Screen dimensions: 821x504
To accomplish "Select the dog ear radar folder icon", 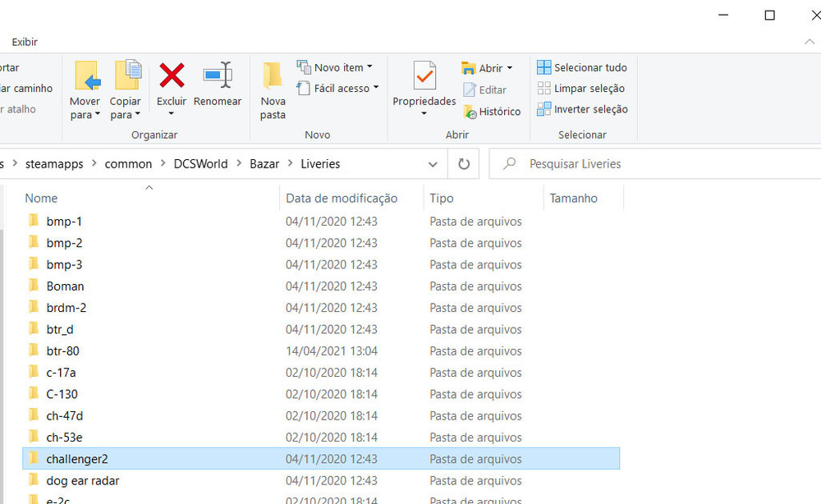I will 34,479.
